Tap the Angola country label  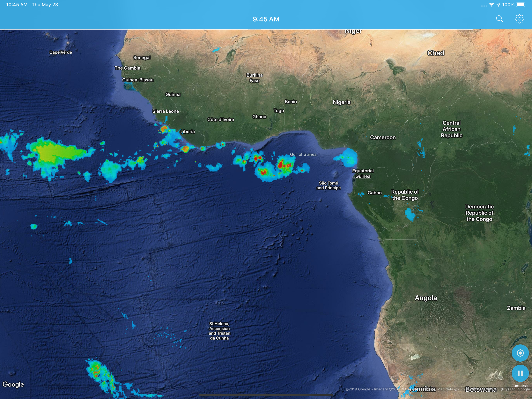coord(426,298)
